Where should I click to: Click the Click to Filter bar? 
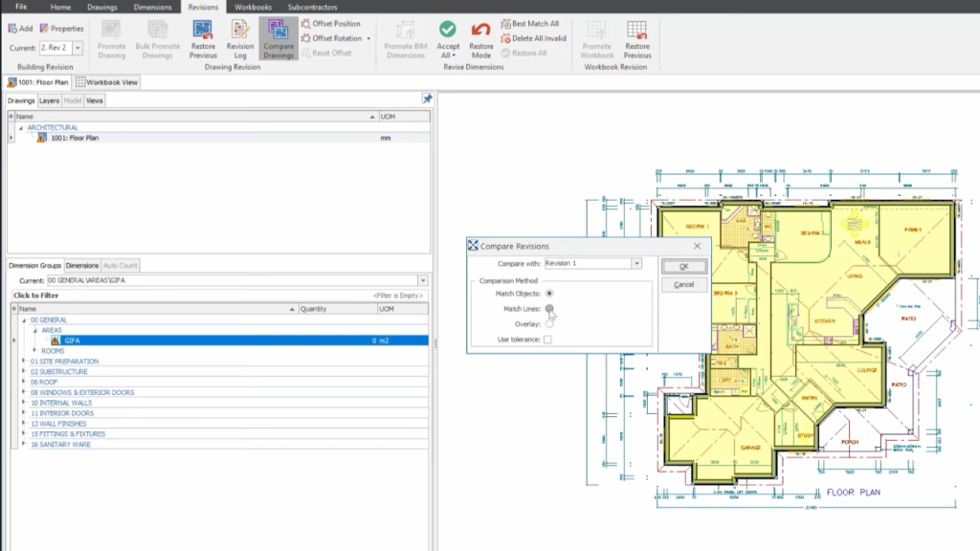click(x=219, y=296)
